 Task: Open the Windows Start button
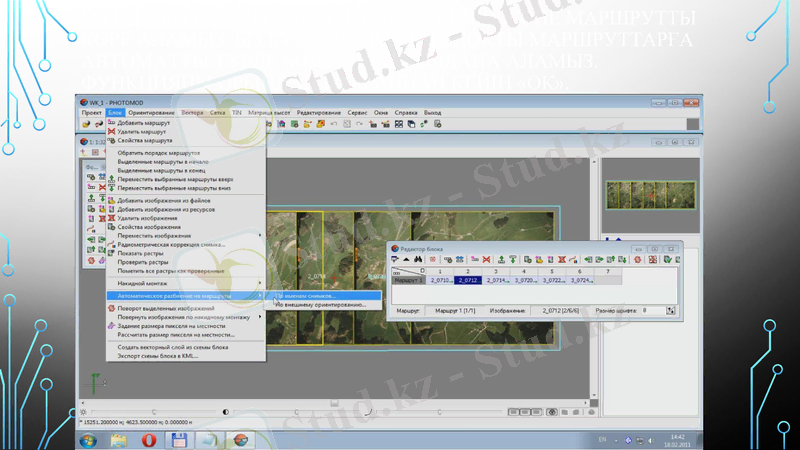click(x=88, y=440)
